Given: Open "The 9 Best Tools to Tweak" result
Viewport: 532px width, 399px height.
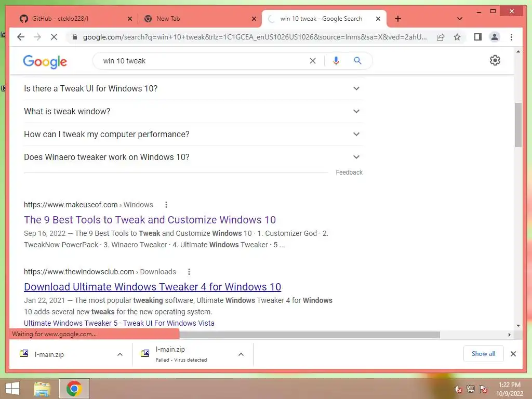Looking at the screenshot, I should coord(150,220).
